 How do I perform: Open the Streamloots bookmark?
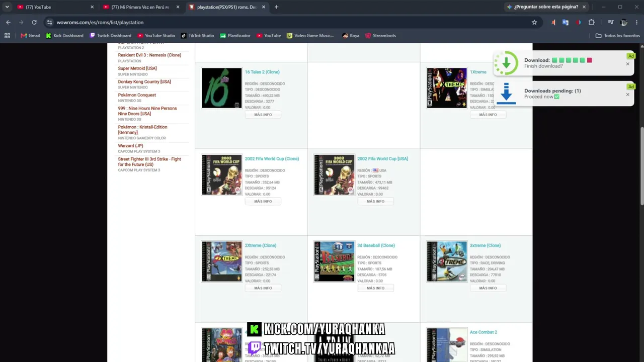tap(380, 36)
